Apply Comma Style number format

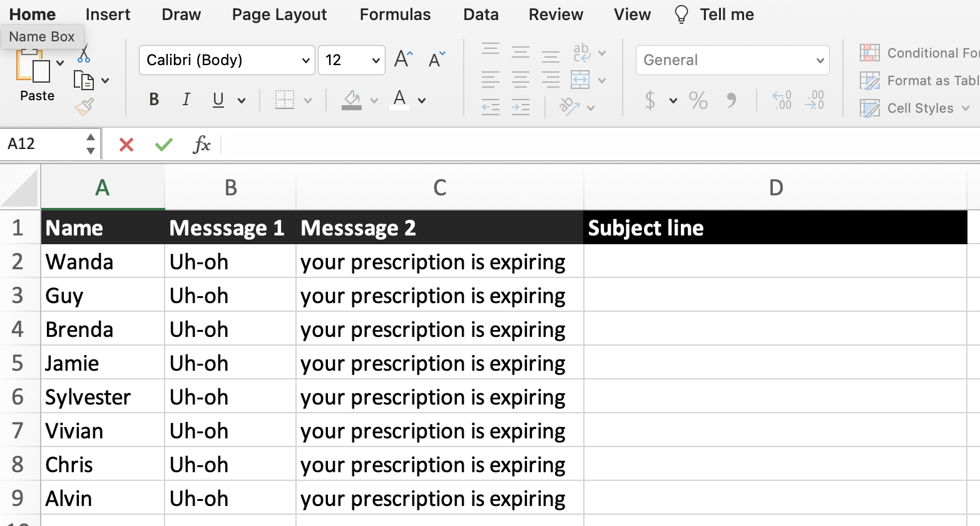click(x=731, y=100)
